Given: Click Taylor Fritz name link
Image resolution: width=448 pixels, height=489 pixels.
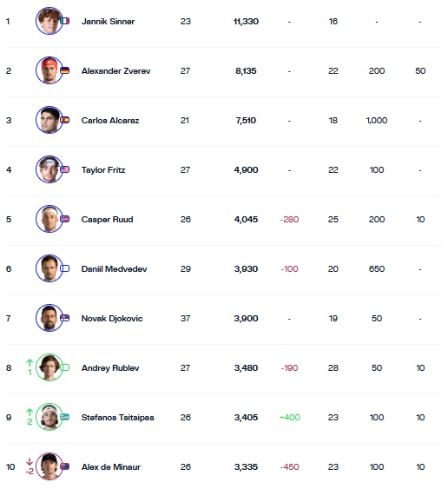Looking at the screenshot, I should pyautogui.click(x=103, y=170).
